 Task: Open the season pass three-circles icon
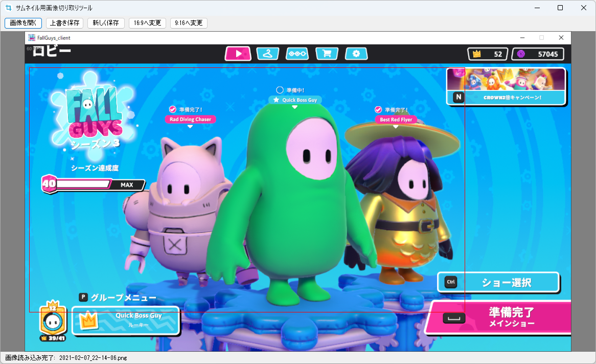pyautogui.click(x=297, y=54)
